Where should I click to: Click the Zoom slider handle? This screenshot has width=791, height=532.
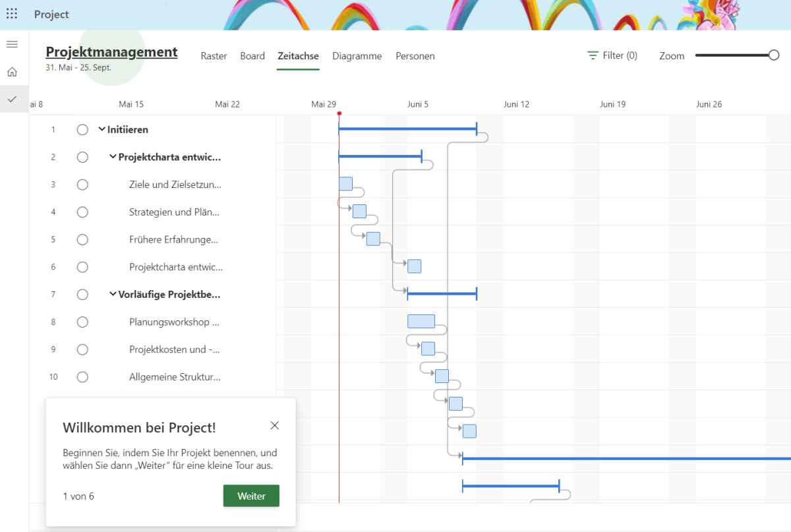pyautogui.click(x=774, y=55)
